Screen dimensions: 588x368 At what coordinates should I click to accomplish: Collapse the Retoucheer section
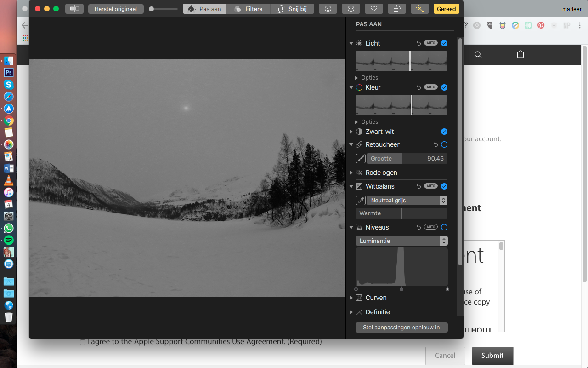[x=351, y=144]
